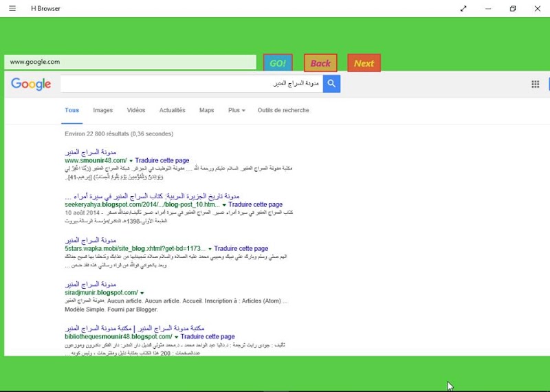Close the H Browser window
Viewport: 550px width, 392px height.
click(538, 9)
